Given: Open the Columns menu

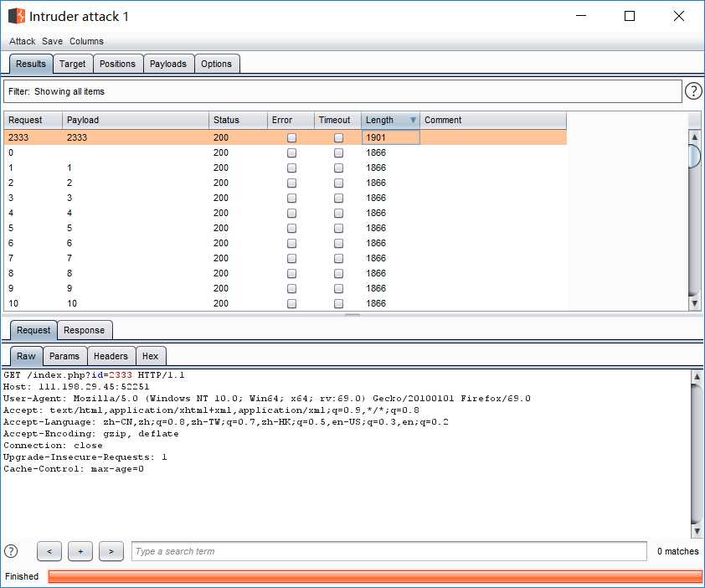Looking at the screenshot, I should (86, 41).
